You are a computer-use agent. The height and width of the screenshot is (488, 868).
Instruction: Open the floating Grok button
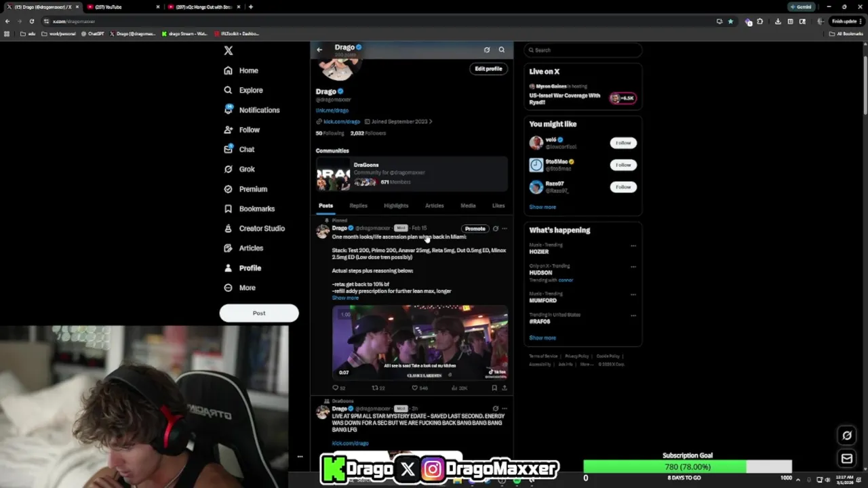847,436
